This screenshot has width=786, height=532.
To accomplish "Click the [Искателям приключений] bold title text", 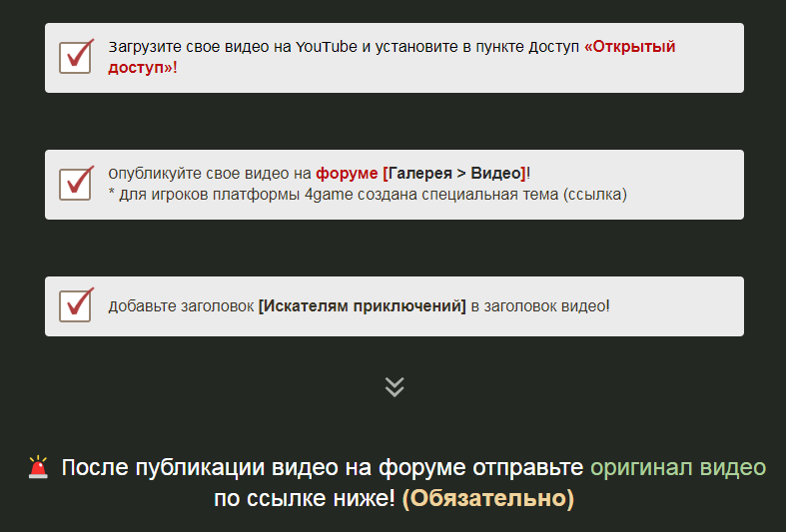I will pyautogui.click(x=362, y=306).
